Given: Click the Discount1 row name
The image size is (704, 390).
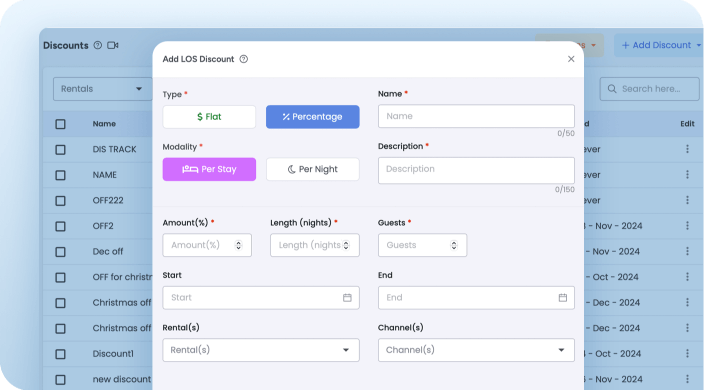Looking at the screenshot, I should click(x=113, y=354).
